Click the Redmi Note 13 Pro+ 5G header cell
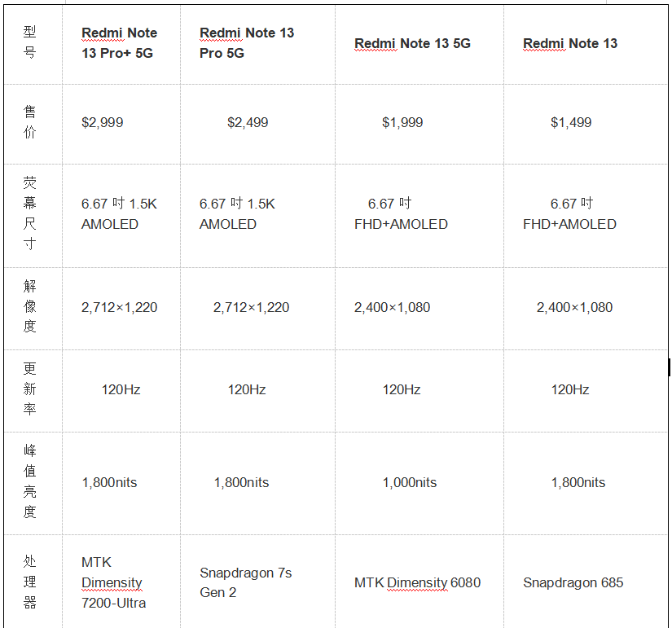This screenshot has width=672, height=628. (119, 43)
